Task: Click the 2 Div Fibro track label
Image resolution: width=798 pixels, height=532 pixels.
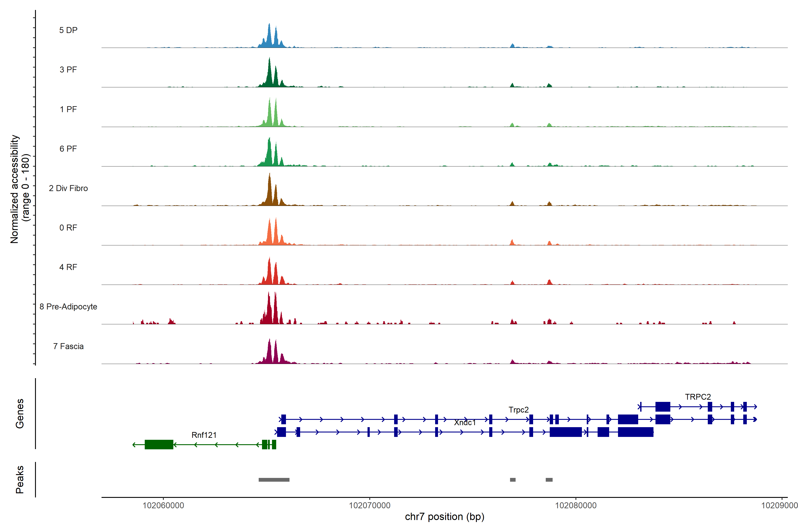Action: point(68,188)
